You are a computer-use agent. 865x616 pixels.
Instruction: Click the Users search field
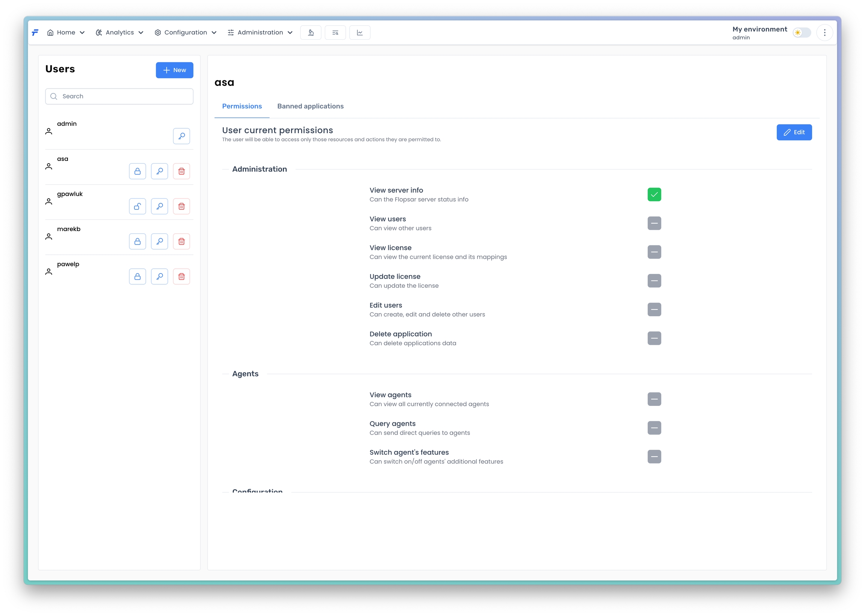pyautogui.click(x=119, y=96)
